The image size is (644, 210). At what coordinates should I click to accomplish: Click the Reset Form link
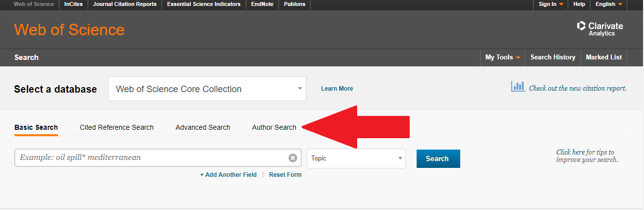[285, 175]
